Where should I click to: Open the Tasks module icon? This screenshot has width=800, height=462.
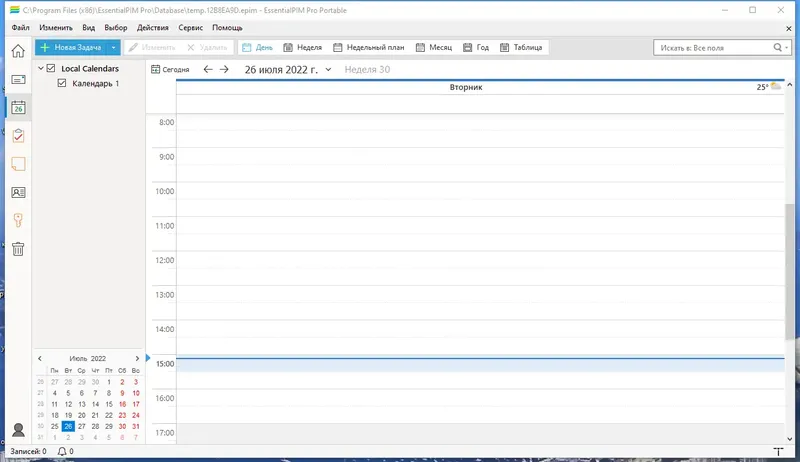pos(18,136)
